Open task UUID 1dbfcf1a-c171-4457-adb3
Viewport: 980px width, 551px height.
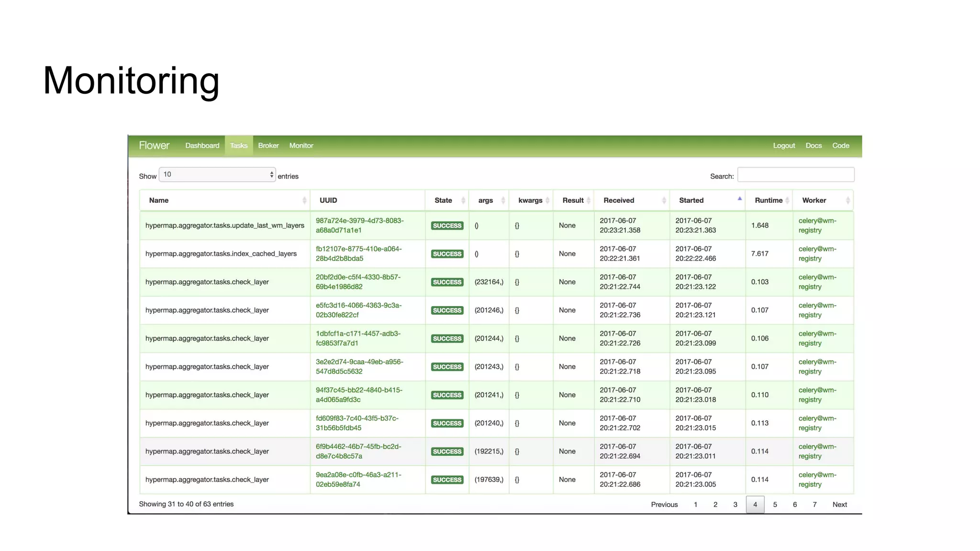click(x=358, y=338)
